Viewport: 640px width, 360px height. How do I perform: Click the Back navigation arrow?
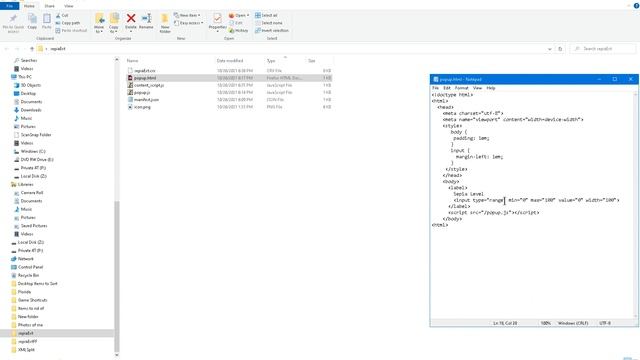pos(7,49)
